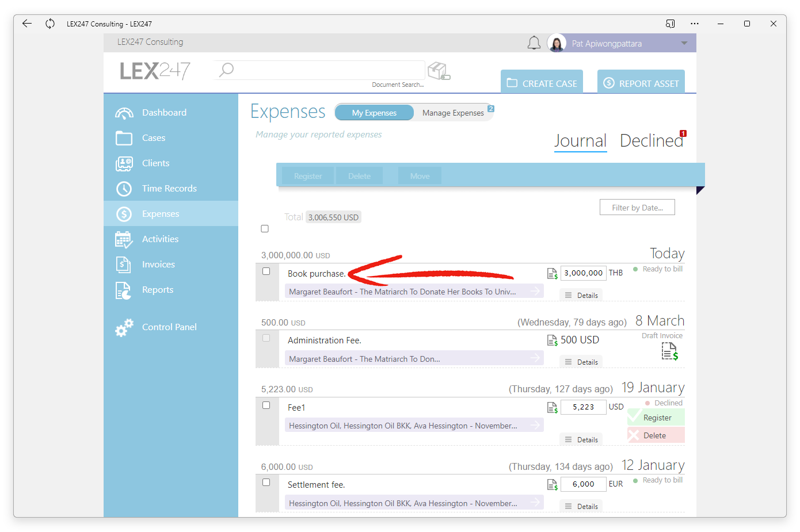Open Hessington Oil case under Settlement fee
This screenshot has width=800, height=532.
click(x=414, y=503)
